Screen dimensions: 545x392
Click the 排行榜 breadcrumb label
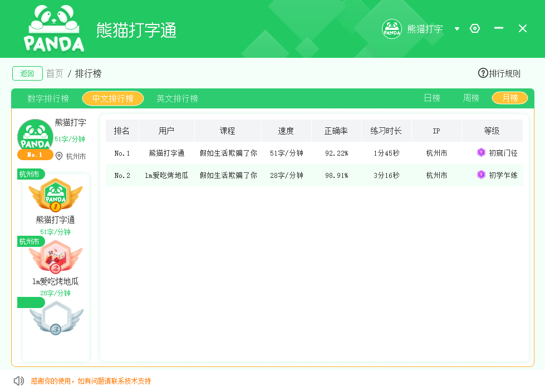coord(89,73)
